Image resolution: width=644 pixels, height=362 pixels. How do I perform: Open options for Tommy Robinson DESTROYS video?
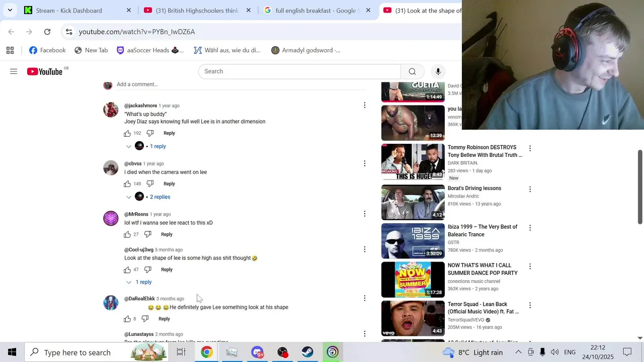click(530, 149)
